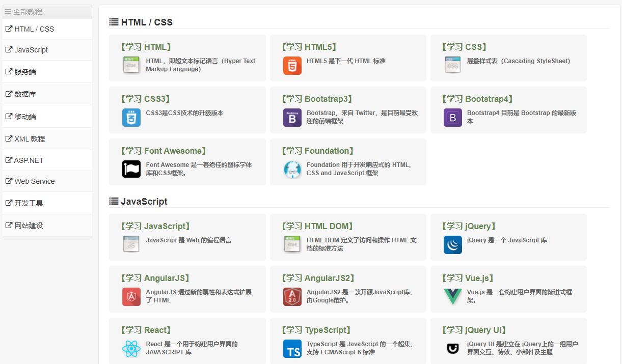The image size is (622, 364).
Task: Open the 【学习 CSS】 title link
Action: coord(464,47)
